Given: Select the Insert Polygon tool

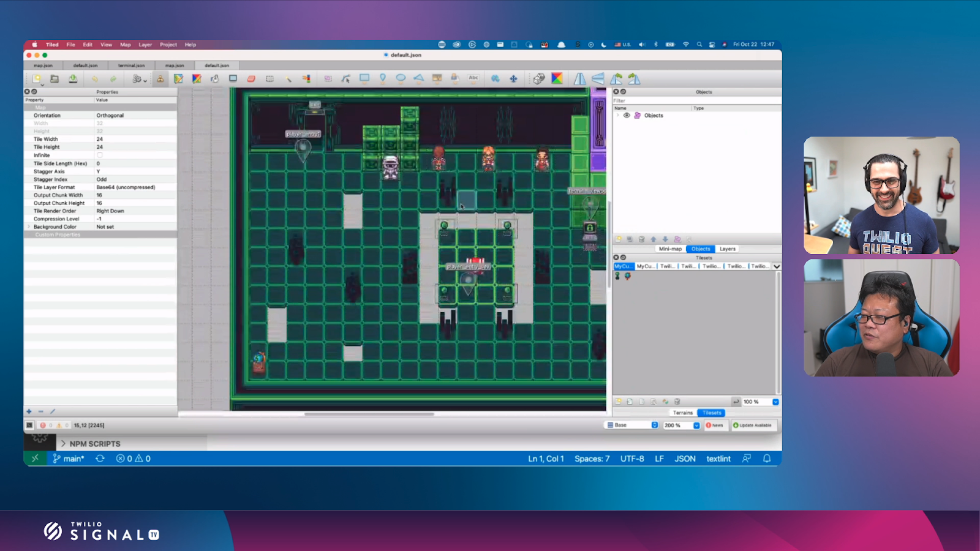Looking at the screenshot, I should tap(419, 78).
